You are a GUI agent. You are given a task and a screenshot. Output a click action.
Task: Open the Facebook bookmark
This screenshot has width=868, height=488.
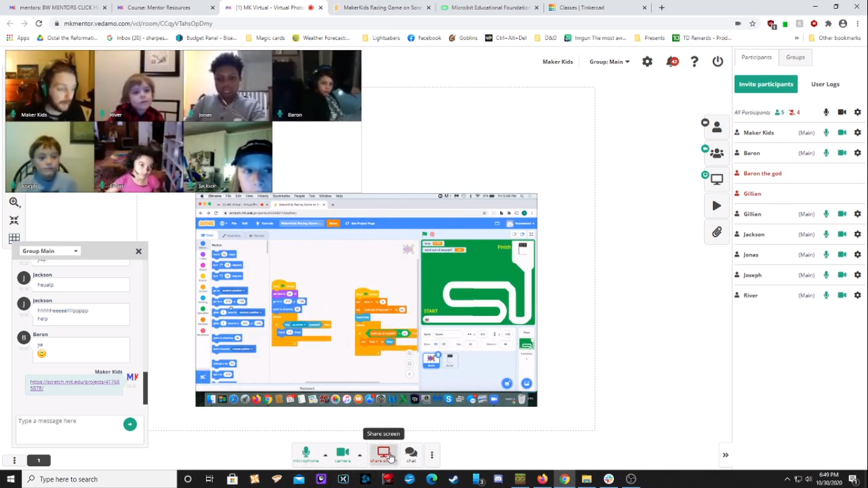424,38
